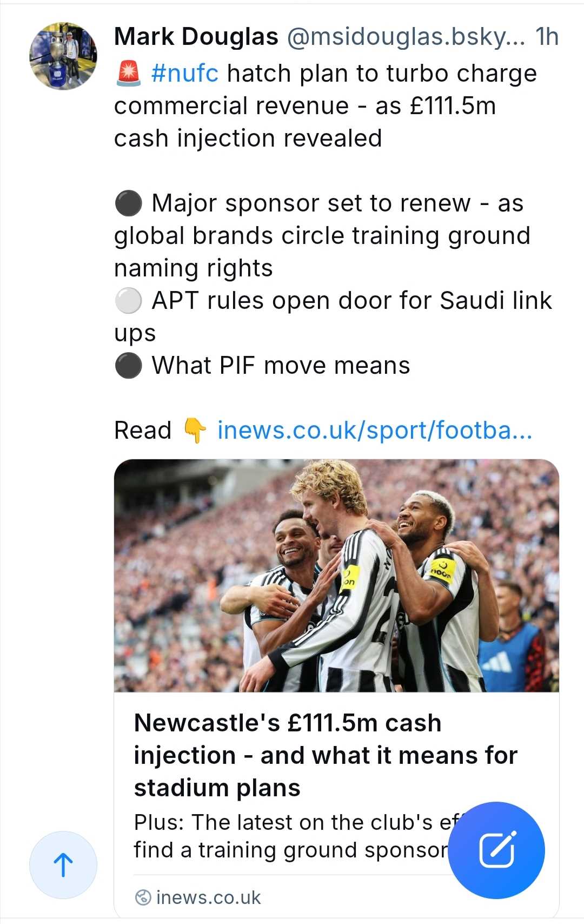This screenshot has height=924, width=584.
Task: Open the #nufc hashtag feed
Action: [185, 74]
